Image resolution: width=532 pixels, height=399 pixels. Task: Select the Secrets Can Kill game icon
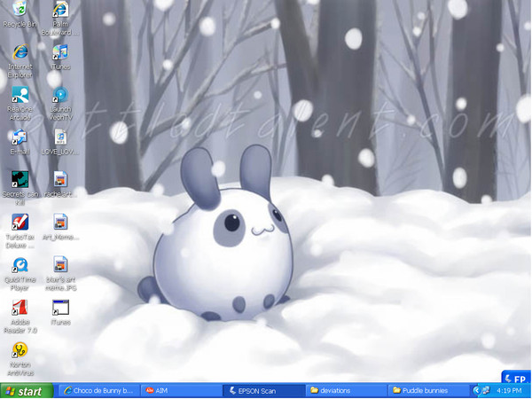click(x=20, y=180)
